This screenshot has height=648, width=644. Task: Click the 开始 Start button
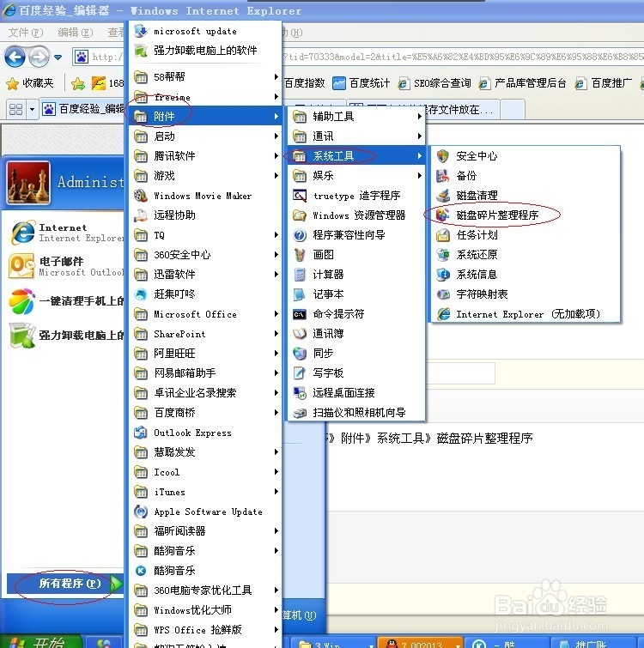click(x=39, y=642)
